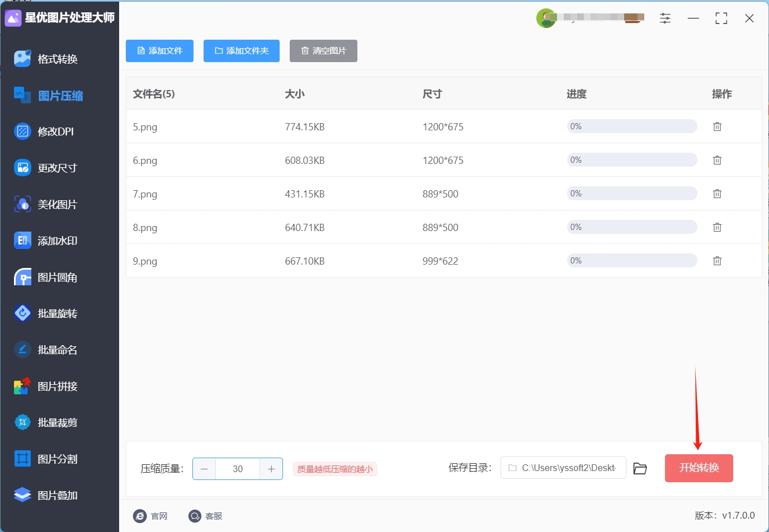Click the 进度 column header
The width and height of the screenshot is (769, 532).
[577, 94]
